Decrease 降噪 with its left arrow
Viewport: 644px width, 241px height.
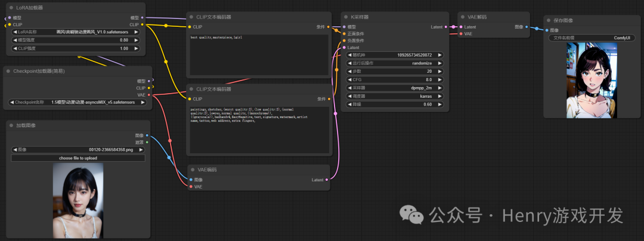pyautogui.click(x=351, y=104)
